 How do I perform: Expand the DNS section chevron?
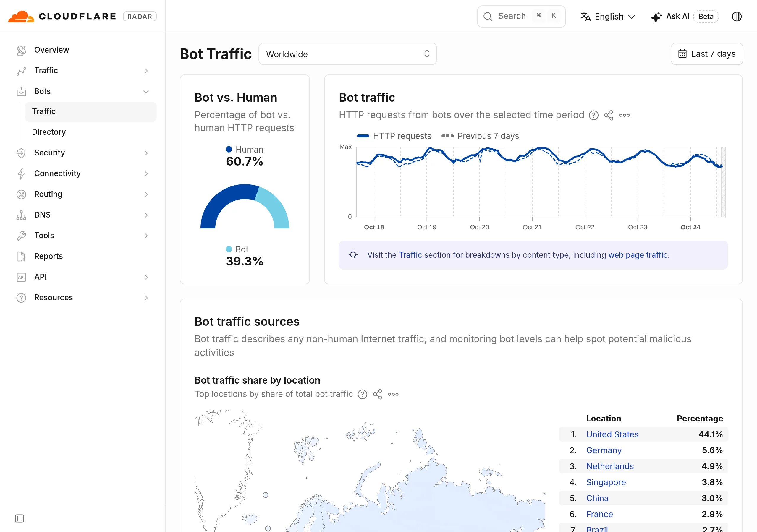click(x=146, y=215)
